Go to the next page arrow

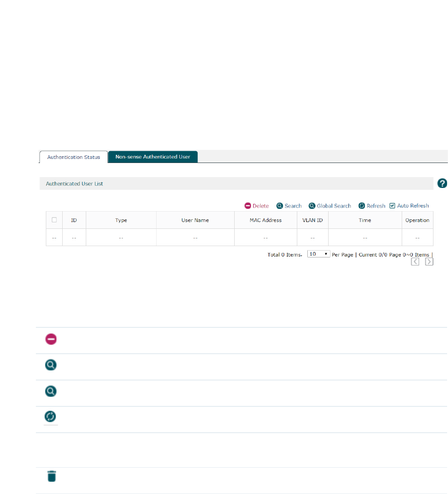click(429, 262)
